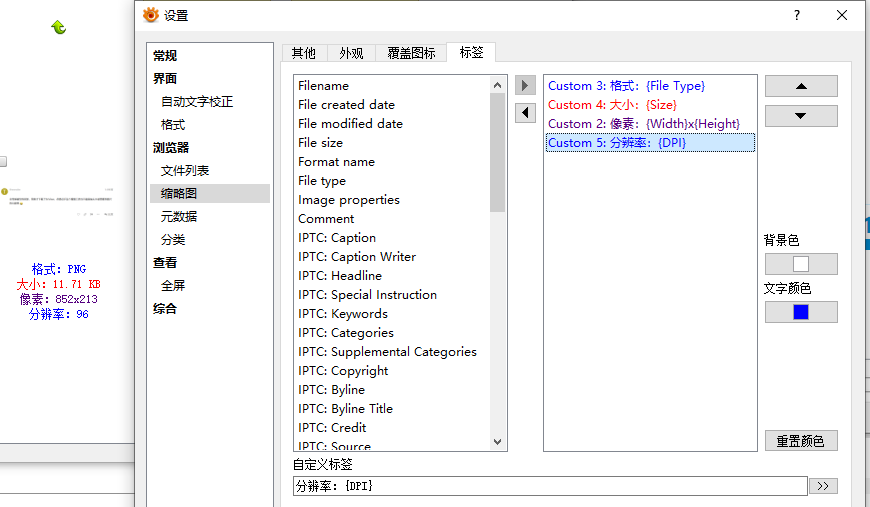Click the 自定义标签 text input field

[x=549, y=486]
